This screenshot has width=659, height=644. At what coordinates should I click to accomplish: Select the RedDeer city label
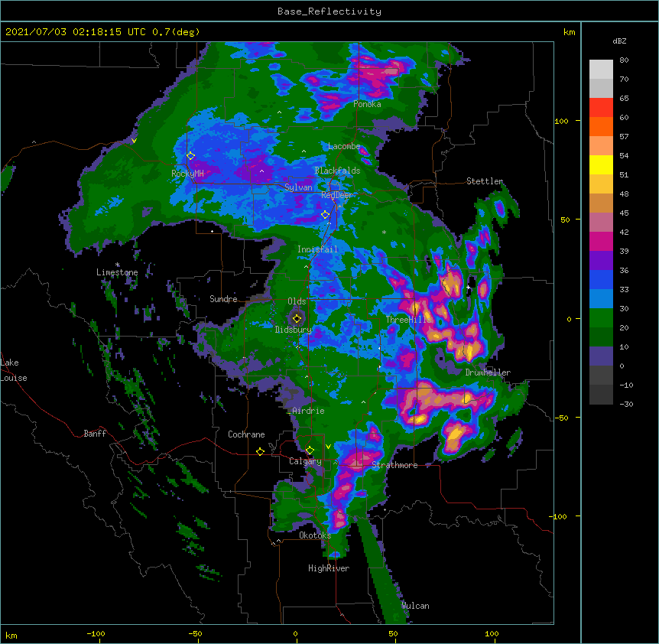[x=337, y=194]
